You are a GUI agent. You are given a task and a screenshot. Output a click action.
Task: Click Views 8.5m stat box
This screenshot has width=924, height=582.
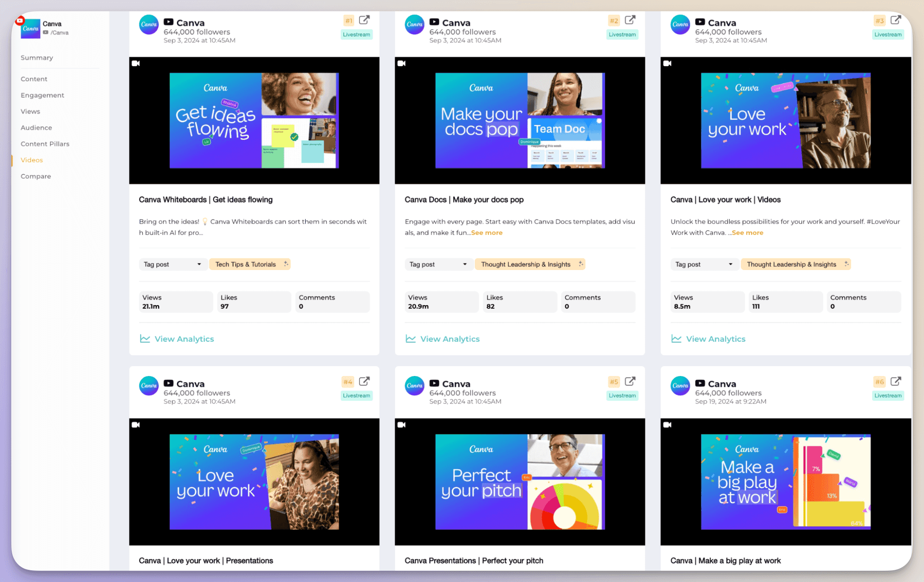point(708,302)
